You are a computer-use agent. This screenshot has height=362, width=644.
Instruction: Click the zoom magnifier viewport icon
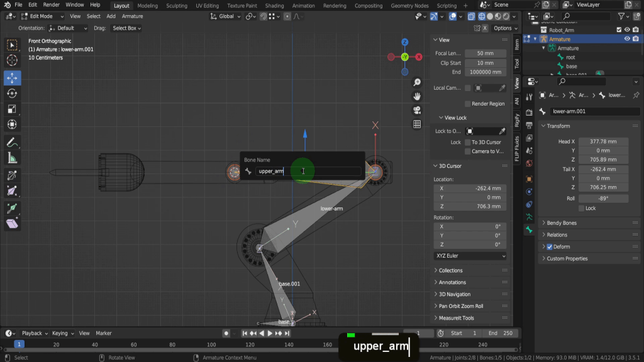417,83
